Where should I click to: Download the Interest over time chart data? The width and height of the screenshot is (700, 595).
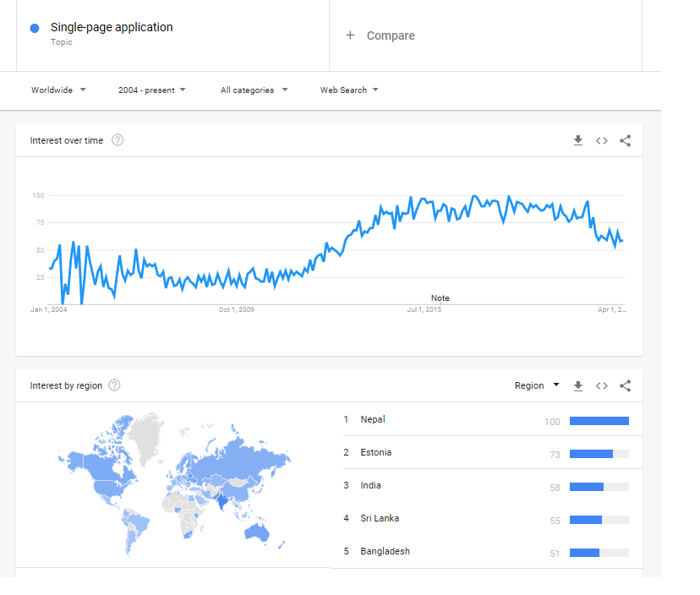tap(578, 141)
